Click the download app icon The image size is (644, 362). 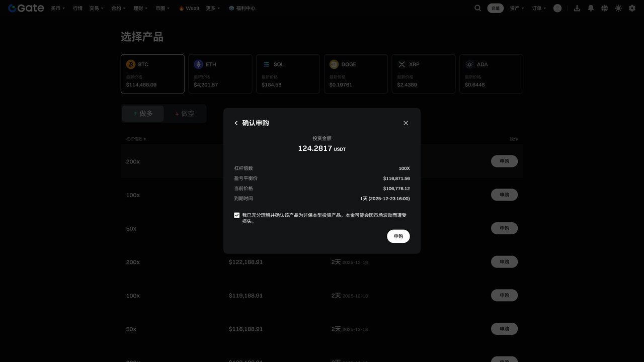tap(577, 8)
